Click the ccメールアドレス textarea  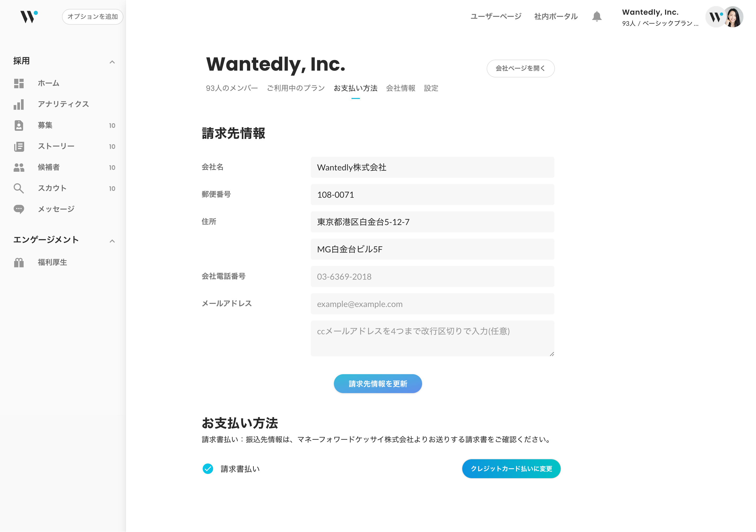point(432,338)
